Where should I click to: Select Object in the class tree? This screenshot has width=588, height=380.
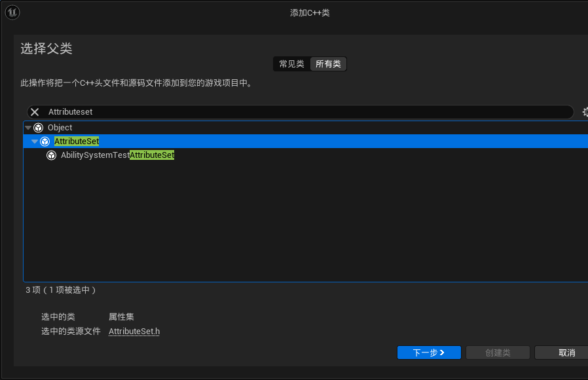(x=60, y=127)
